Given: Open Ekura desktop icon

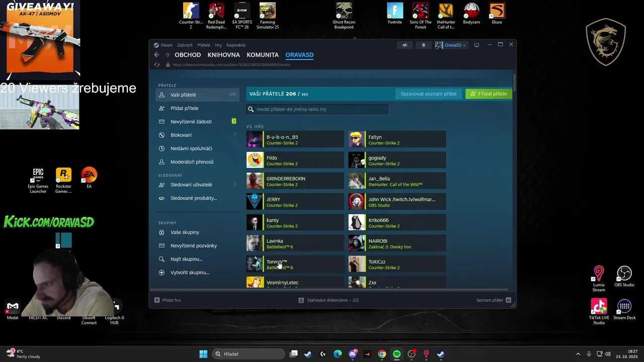Looking at the screenshot, I should point(497,14).
